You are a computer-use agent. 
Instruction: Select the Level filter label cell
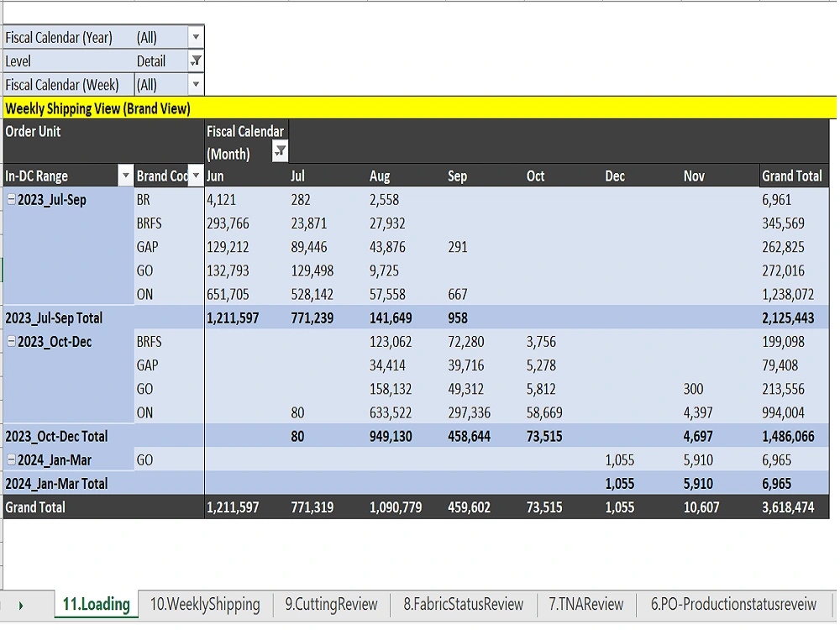click(x=69, y=61)
